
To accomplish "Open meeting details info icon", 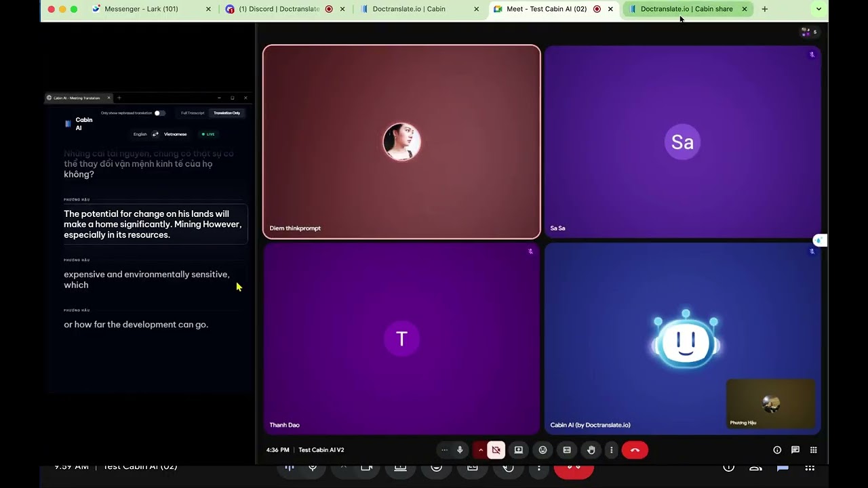I will tap(777, 450).
